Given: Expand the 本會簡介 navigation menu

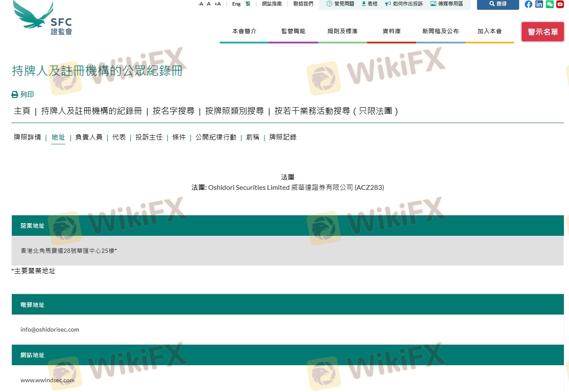Looking at the screenshot, I should [244, 31].
